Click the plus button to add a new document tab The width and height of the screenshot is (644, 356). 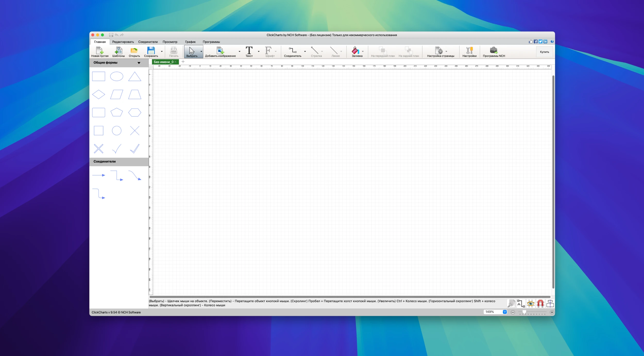pyautogui.click(x=183, y=62)
